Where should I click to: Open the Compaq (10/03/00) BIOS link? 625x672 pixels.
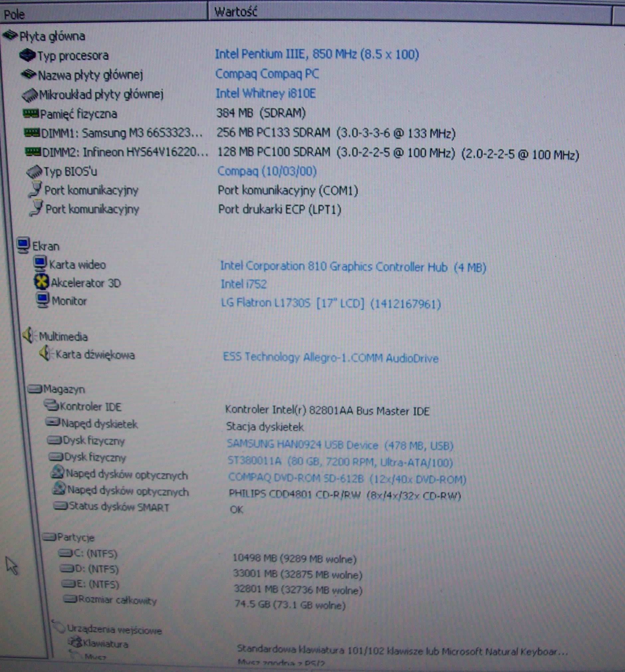point(267,171)
